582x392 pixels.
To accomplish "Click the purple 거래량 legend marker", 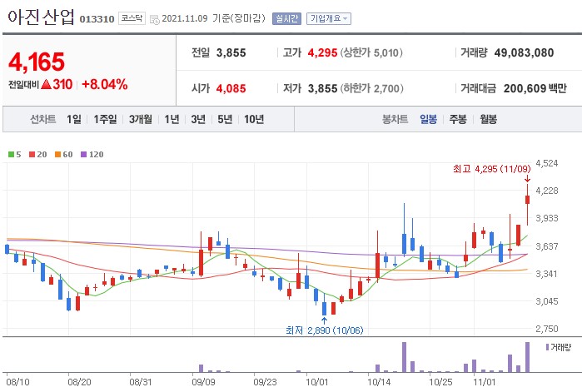I will click(547, 348).
